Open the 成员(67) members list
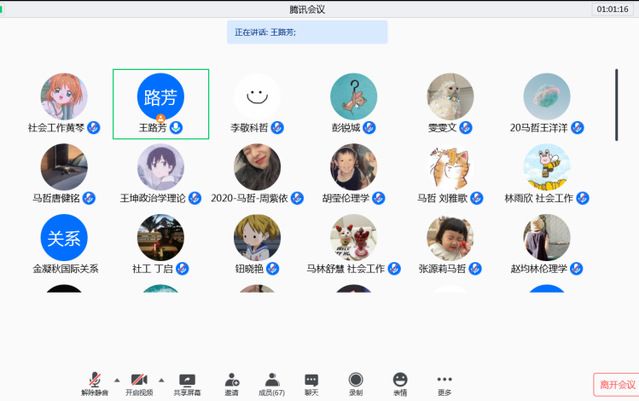The image size is (639, 401). 272,382
